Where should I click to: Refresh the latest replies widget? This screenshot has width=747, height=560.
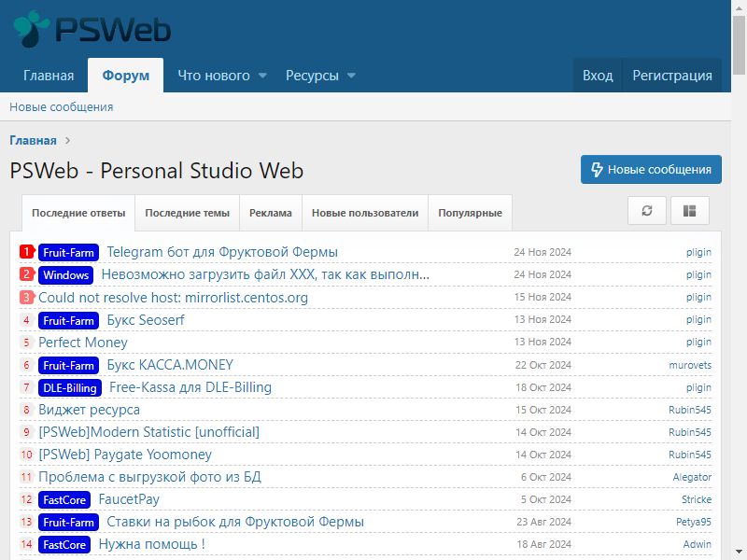646,211
